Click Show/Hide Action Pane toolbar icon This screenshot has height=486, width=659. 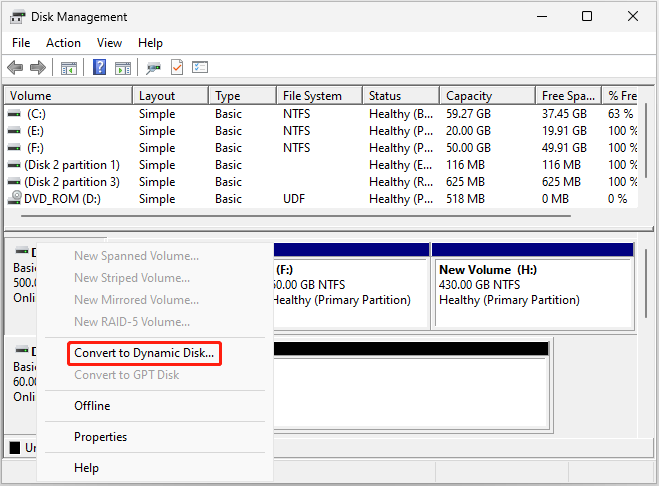click(x=123, y=68)
